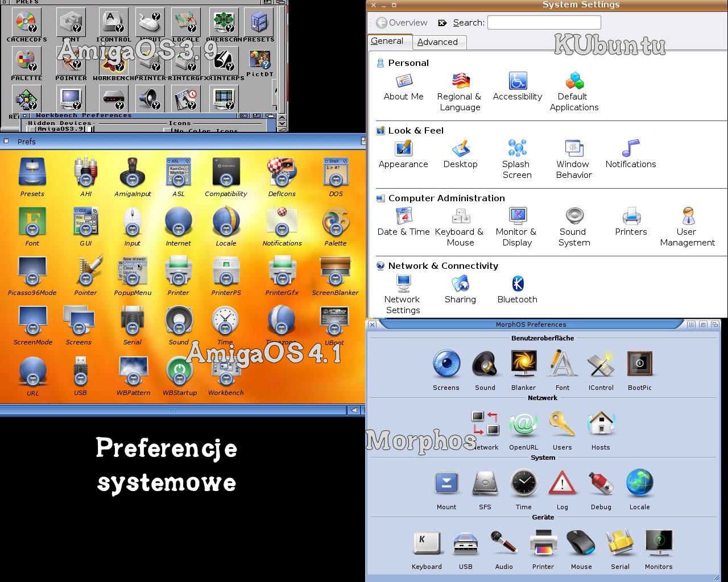Open GUI prefs icon
This screenshot has height=582, width=728.
(86, 222)
